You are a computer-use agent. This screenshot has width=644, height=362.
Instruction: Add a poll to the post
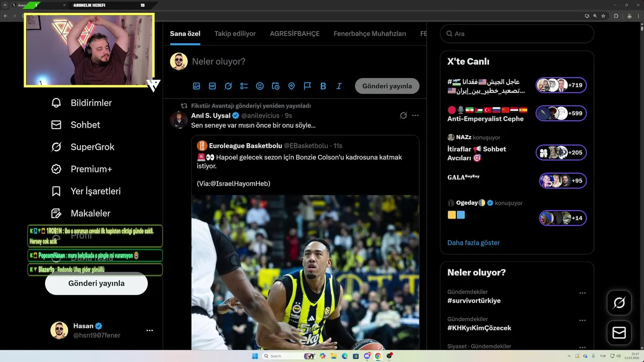pos(244,86)
